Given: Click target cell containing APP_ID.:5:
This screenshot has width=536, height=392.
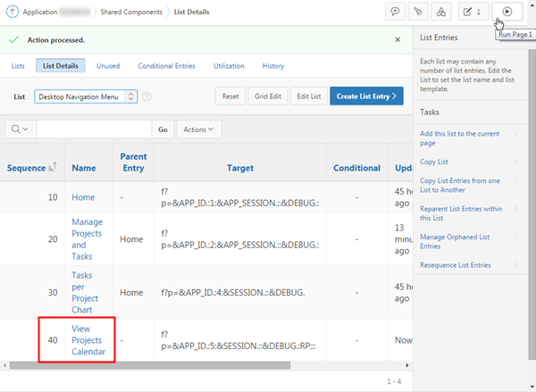Looking at the screenshot, I should 239,340.
